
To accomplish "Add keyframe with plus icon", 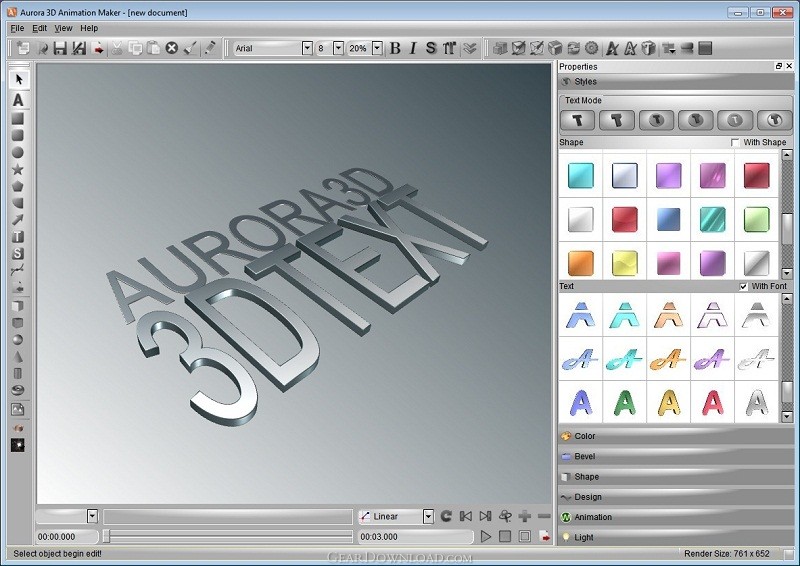I will [x=524, y=516].
